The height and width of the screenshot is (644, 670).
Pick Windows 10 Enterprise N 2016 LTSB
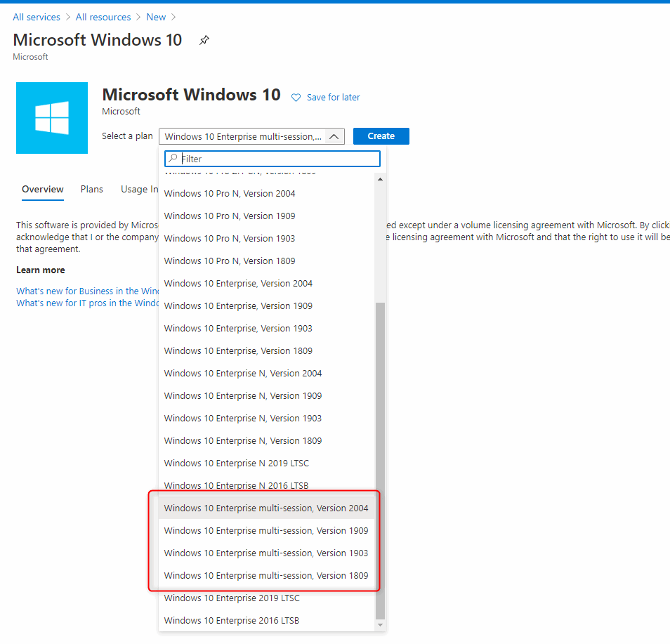[267, 485]
